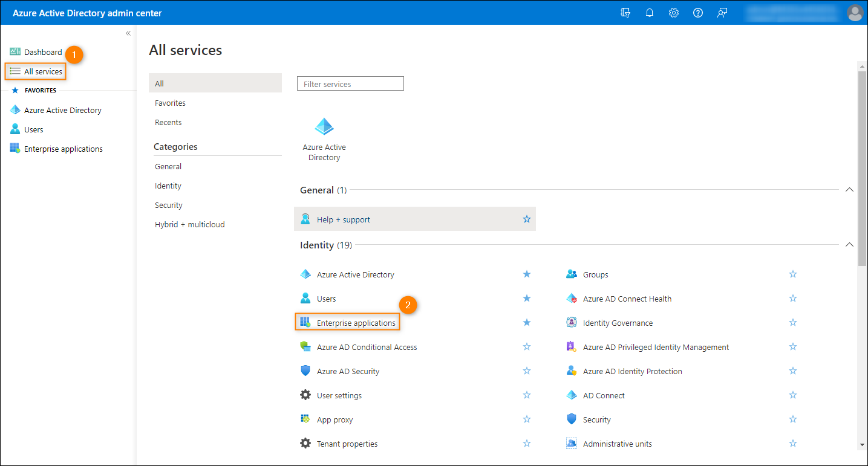Collapse the left navigation sidebar
The height and width of the screenshot is (466, 868).
[128, 33]
